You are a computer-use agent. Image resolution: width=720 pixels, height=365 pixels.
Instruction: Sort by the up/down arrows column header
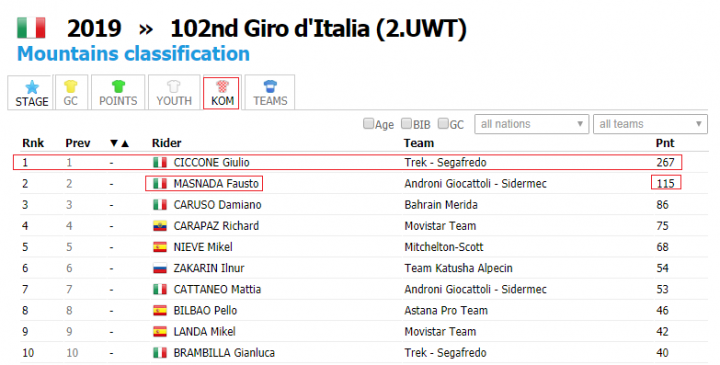pyautogui.click(x=119, y=143)
